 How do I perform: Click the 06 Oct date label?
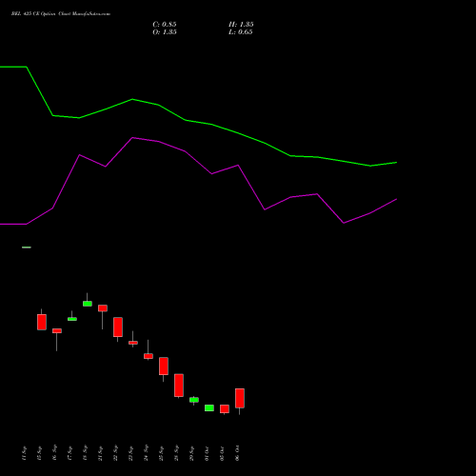click(x=237, y=453)
